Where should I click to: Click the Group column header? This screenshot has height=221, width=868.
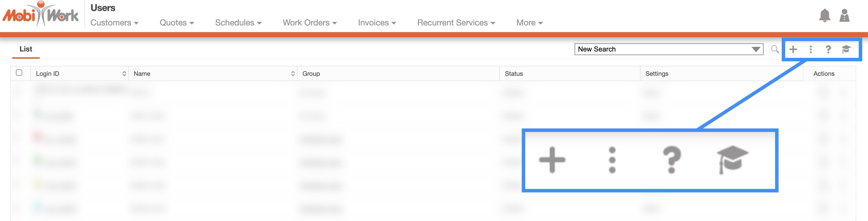(311, 73)
